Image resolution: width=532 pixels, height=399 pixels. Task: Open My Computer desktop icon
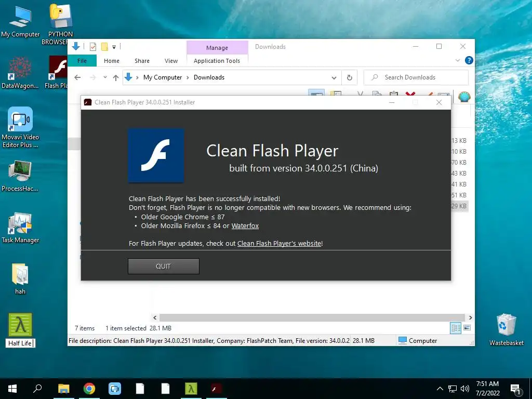click(x=20, y=22)
